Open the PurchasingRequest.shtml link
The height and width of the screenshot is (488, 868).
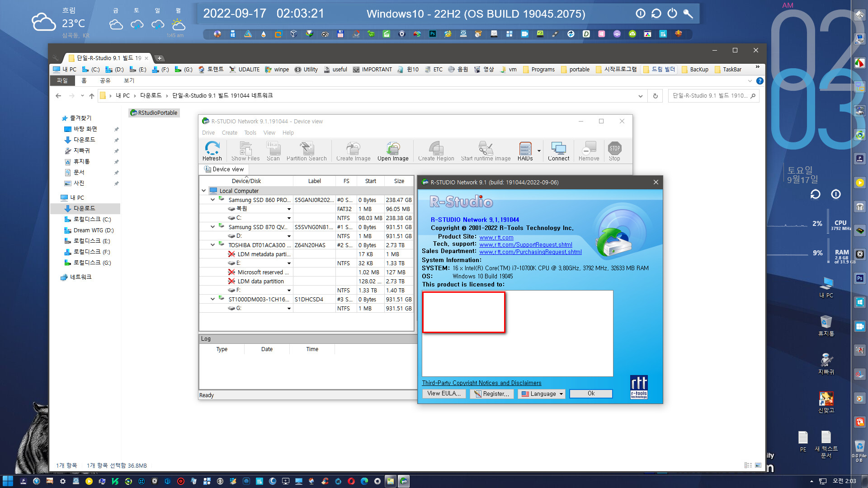[x=530, y=252]
